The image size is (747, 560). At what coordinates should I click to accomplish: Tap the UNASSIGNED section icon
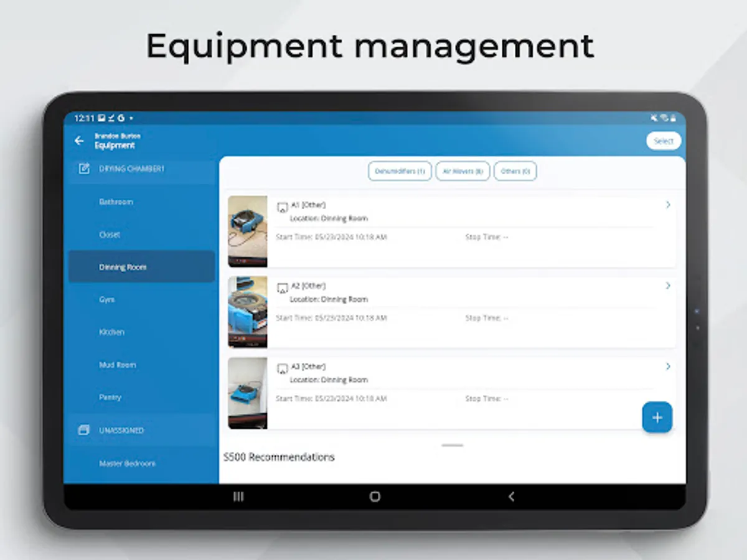84,430
